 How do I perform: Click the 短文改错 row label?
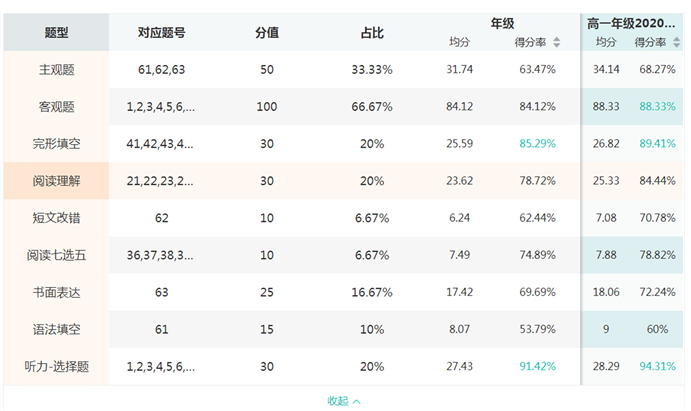57,218
